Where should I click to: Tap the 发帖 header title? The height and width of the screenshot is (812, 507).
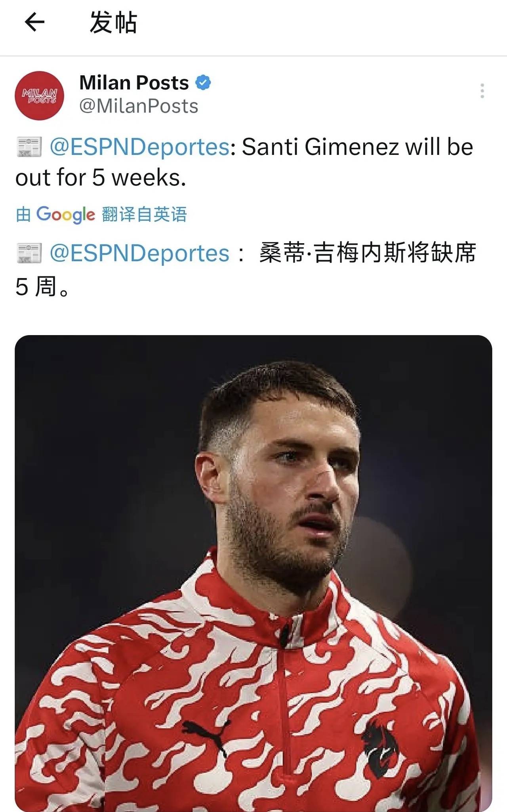114,22
